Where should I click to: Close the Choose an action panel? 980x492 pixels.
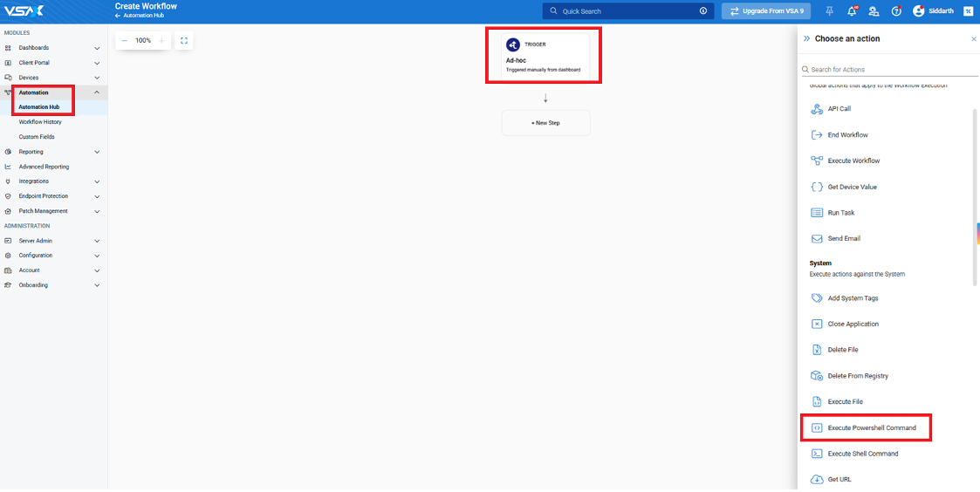974,39
